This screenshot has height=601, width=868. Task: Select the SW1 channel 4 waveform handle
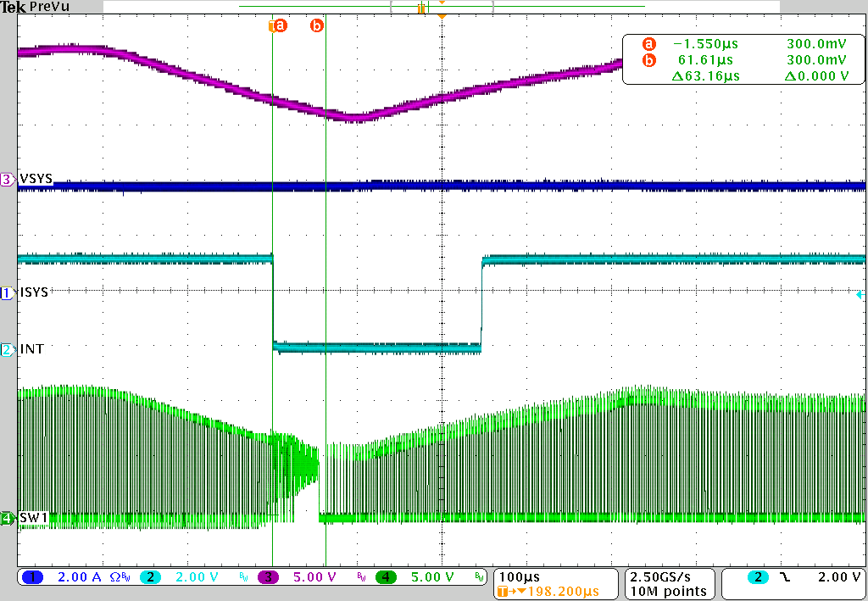8,517
